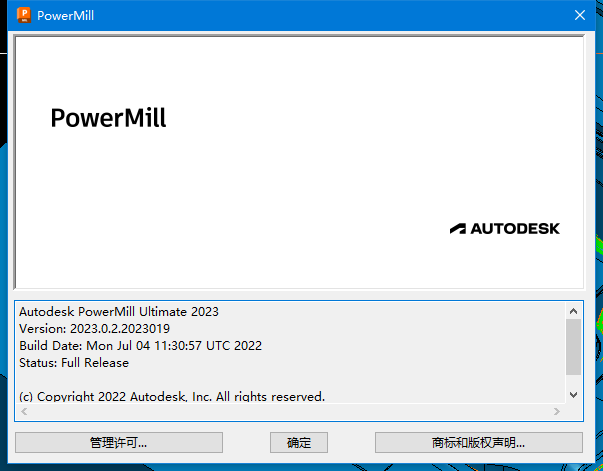Click the up arrow of version info scrollbar
Viewport: 603px width, 471px height.
(x=573, y=311)
